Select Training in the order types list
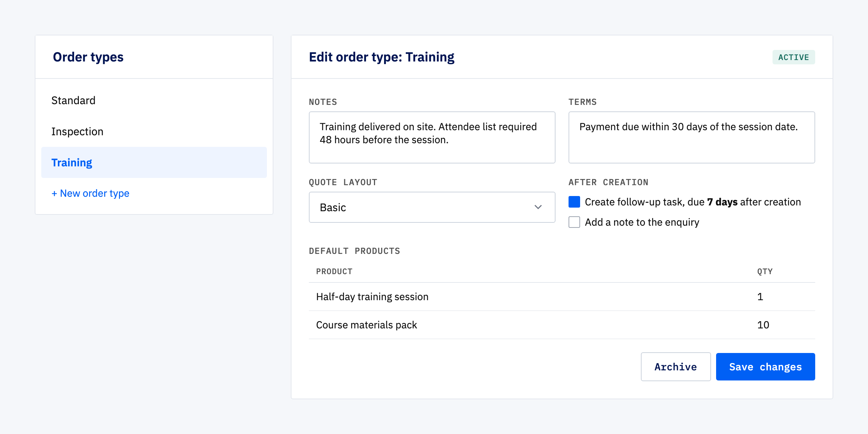868x434 pixels. [x=154, y=162]
